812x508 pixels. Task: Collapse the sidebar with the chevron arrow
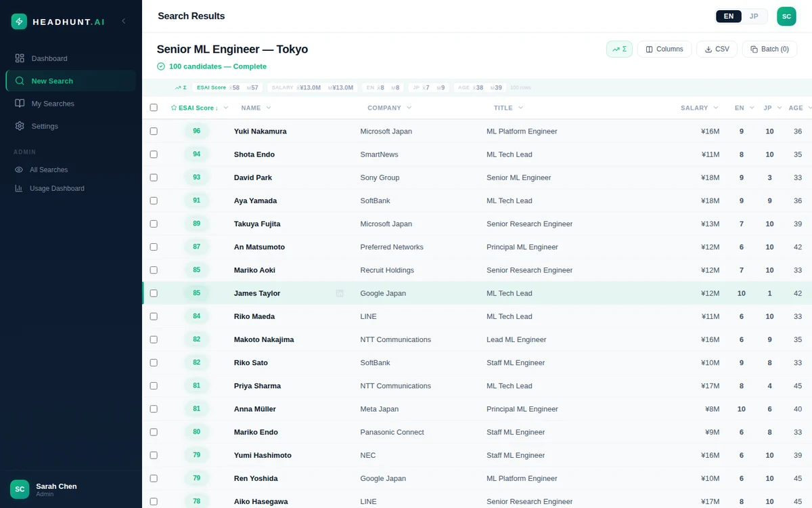pos(124,22)
